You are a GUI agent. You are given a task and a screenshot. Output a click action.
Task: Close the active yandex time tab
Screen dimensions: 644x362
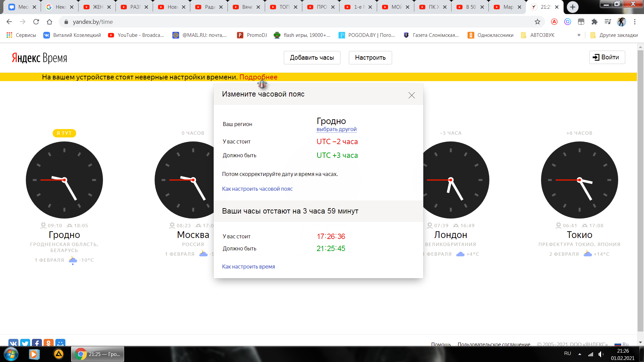coord(557,7)
